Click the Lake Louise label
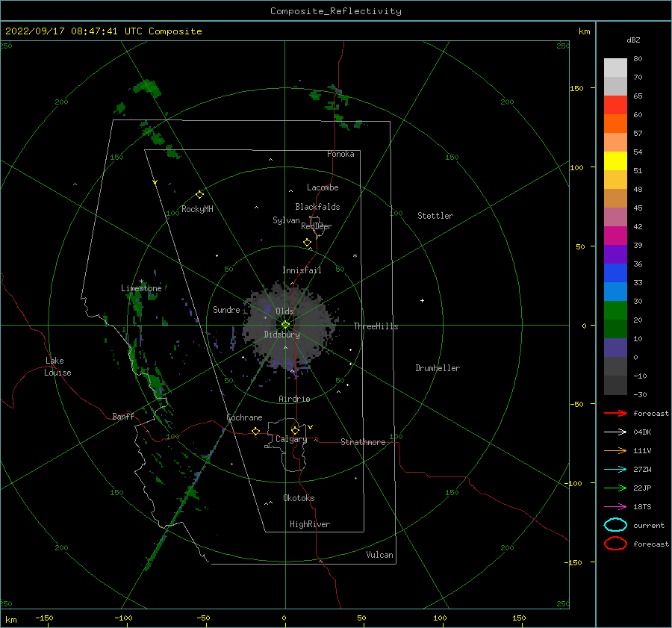The height and width of the screenshot is (628, 672). pos(57,367)
